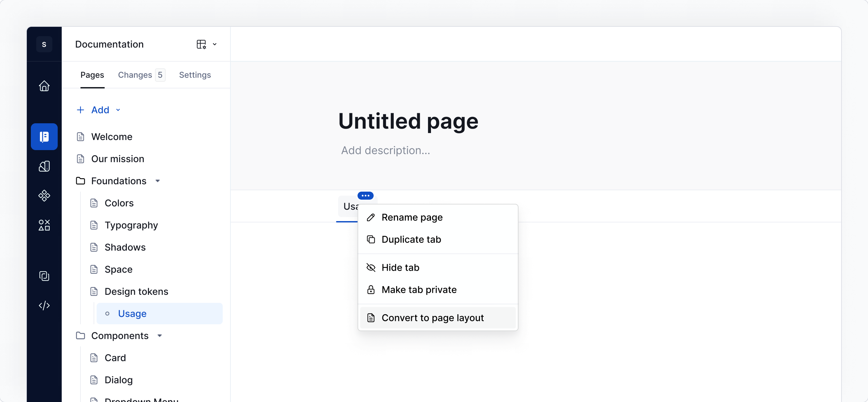This screenshot has height=402, width=868.
Task: Collapse the Foundations folder
Action: [x=157, y=181]
